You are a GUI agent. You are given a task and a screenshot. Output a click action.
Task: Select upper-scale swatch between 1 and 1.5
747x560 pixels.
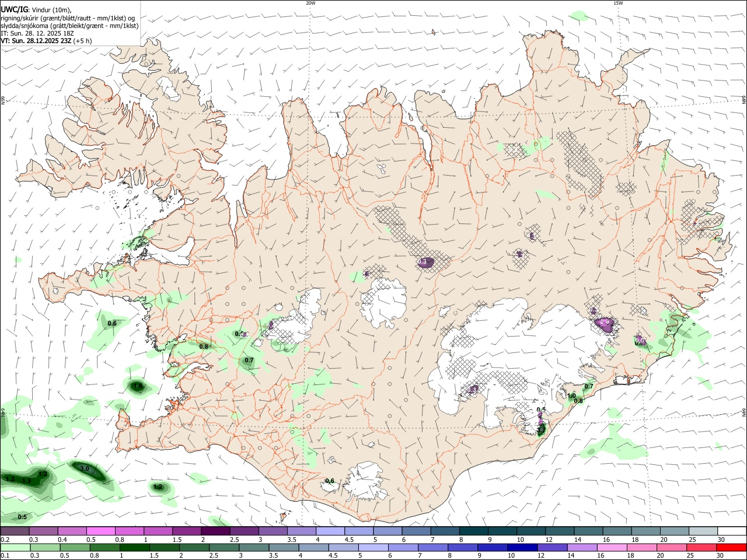click(158, 531)
